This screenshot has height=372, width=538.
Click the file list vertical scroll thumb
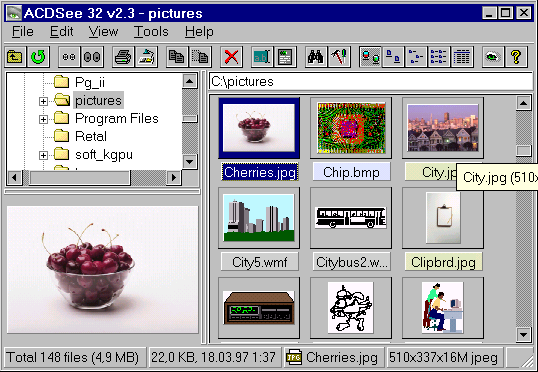point(524,150)
